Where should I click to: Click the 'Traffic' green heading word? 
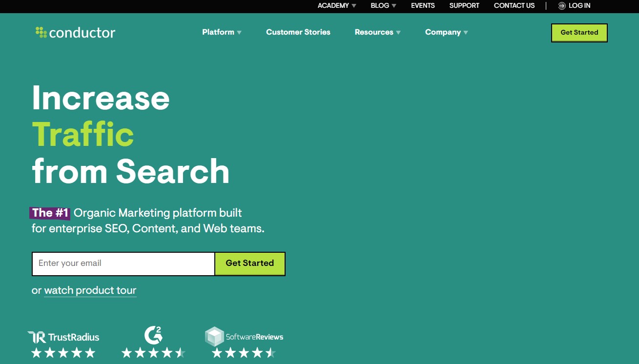pyautogui.click(x=83, y=135)
